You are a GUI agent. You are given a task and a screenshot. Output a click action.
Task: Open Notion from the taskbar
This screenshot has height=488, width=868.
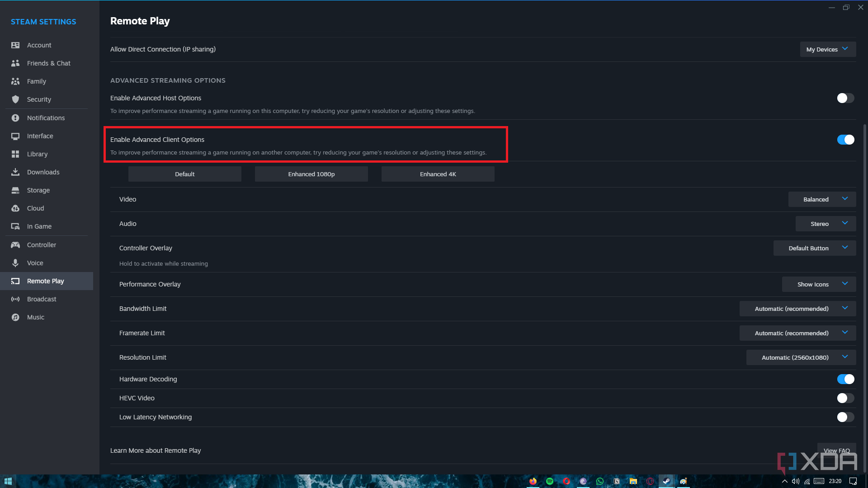[617, 481]
